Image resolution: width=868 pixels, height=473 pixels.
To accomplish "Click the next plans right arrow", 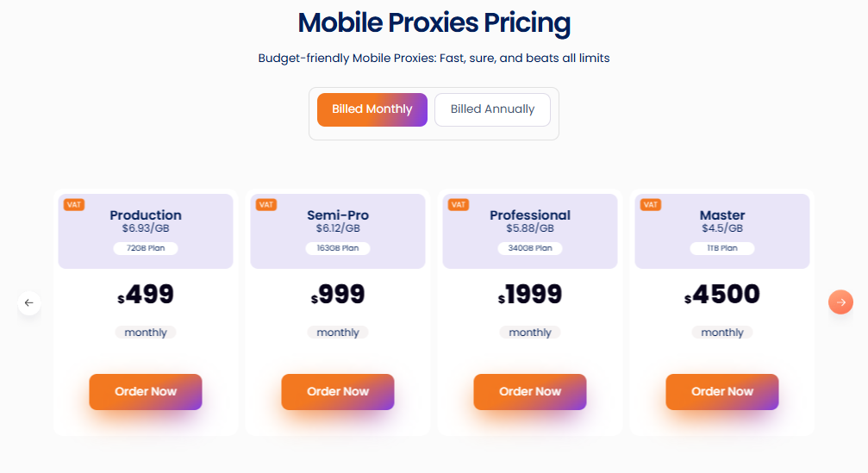I will (840, 302).
